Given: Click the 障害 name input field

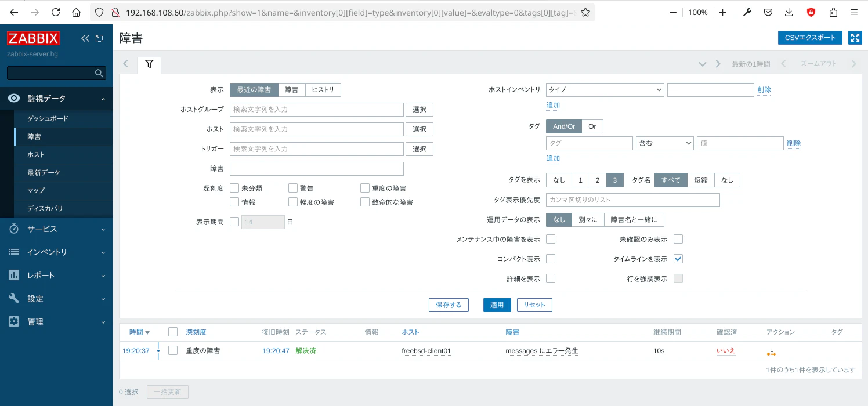Looking at the screenshot, I should (x=317, y=169).
